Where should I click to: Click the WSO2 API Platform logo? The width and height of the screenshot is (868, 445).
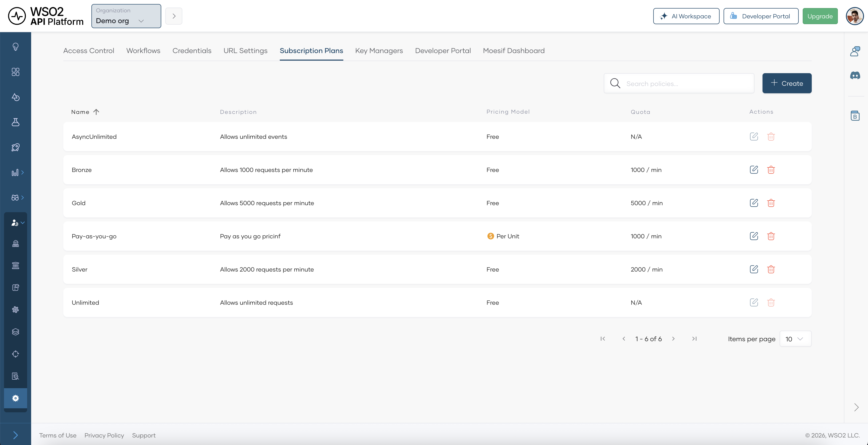46,16
